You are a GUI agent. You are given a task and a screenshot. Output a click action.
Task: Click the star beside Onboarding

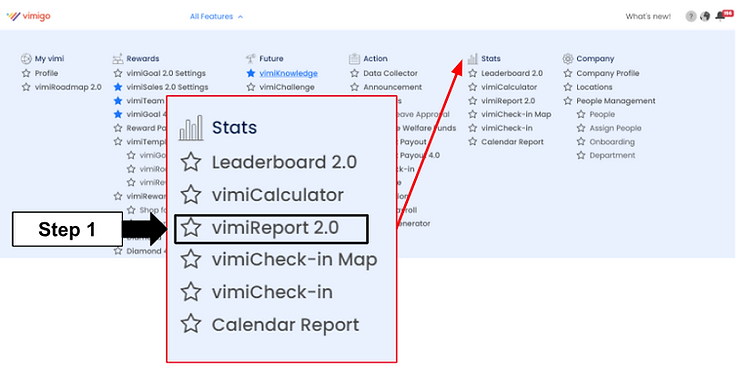tap(581, 142)
